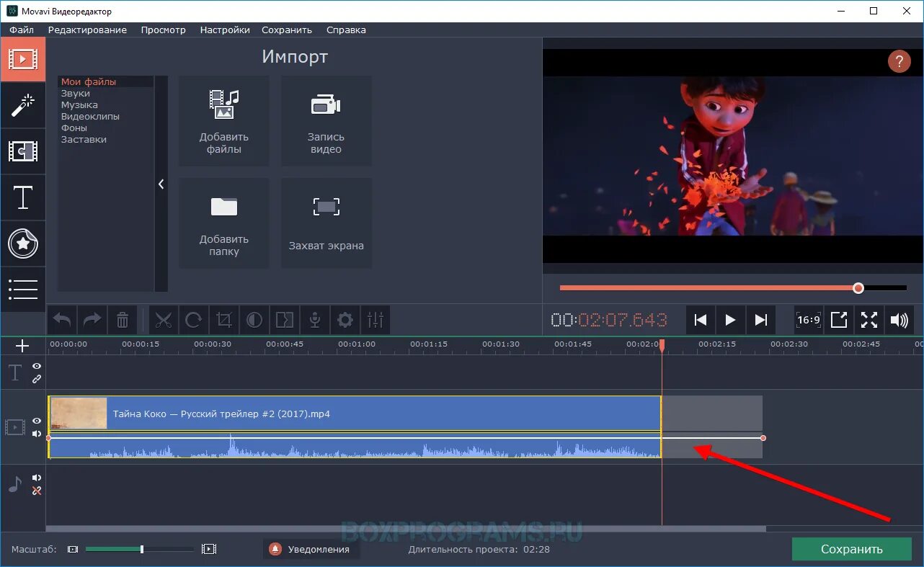Open the Уведомления notifications button
This screenshot has width=924, height=567.
pyautogui.click(x=311, y=549)
